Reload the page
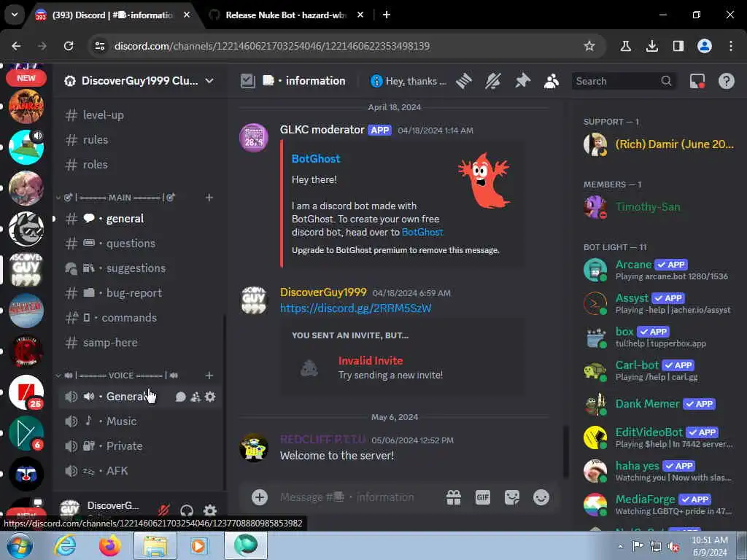747x560 pixels. [x=69, y=46]
